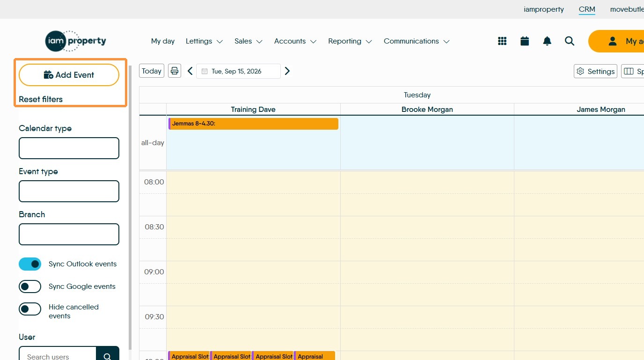
Task: Go to previous day arrow
Action: [190, 71]
